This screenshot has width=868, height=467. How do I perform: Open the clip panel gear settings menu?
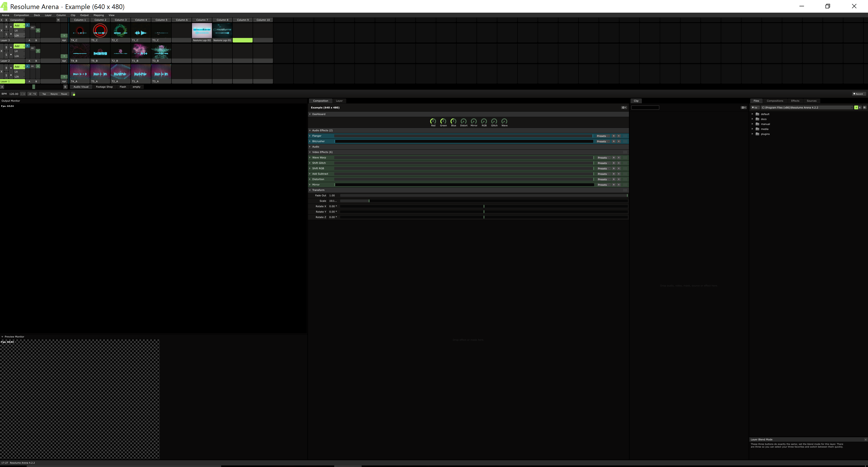[x=743, y=108]
